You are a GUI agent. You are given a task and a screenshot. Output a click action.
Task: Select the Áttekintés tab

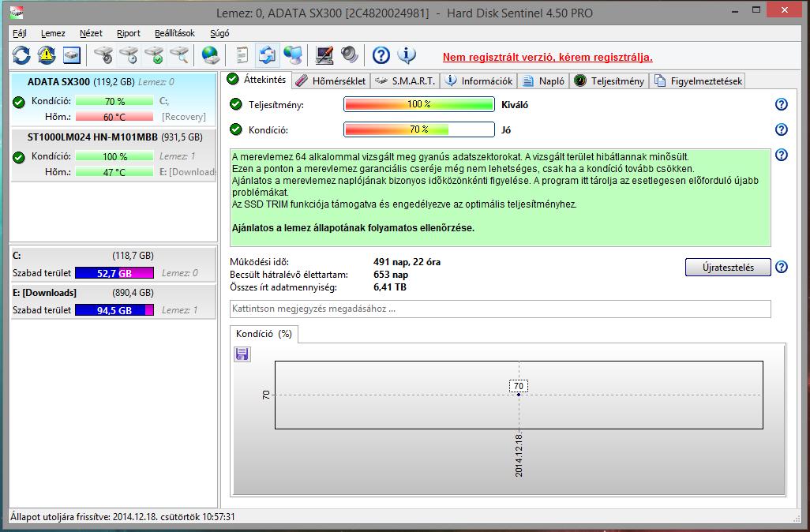tap(257, 80)
